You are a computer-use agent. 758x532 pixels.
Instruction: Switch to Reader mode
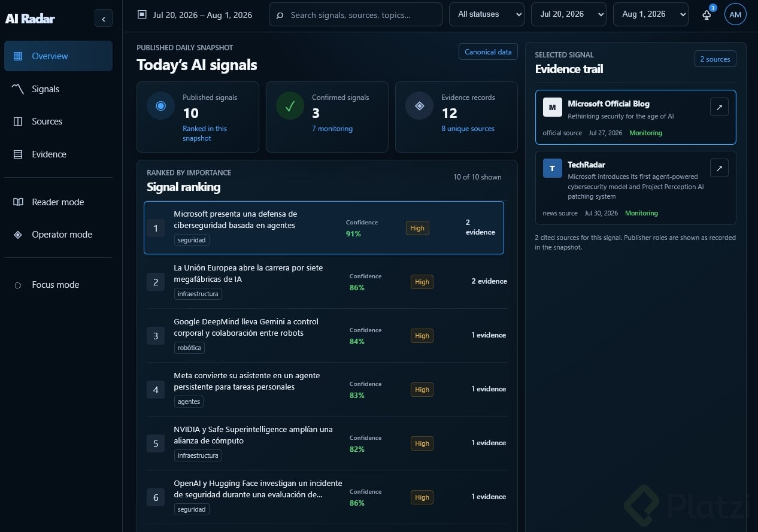58,202
